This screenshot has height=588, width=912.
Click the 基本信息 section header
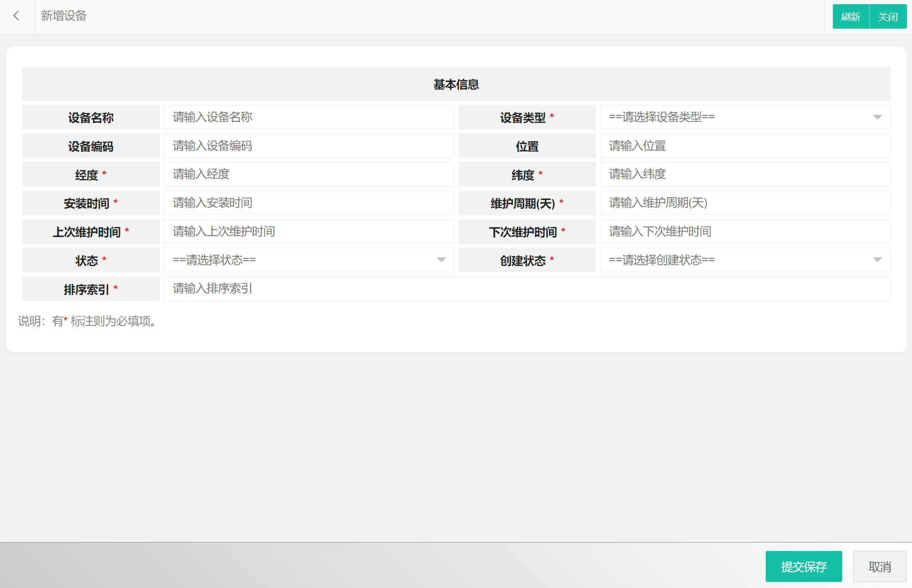[x=456, y=84]
